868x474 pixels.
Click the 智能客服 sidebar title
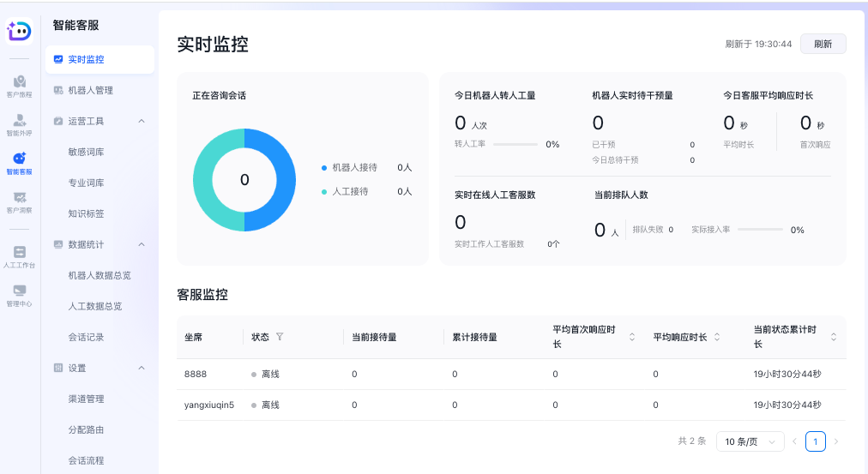coord(75,26)
